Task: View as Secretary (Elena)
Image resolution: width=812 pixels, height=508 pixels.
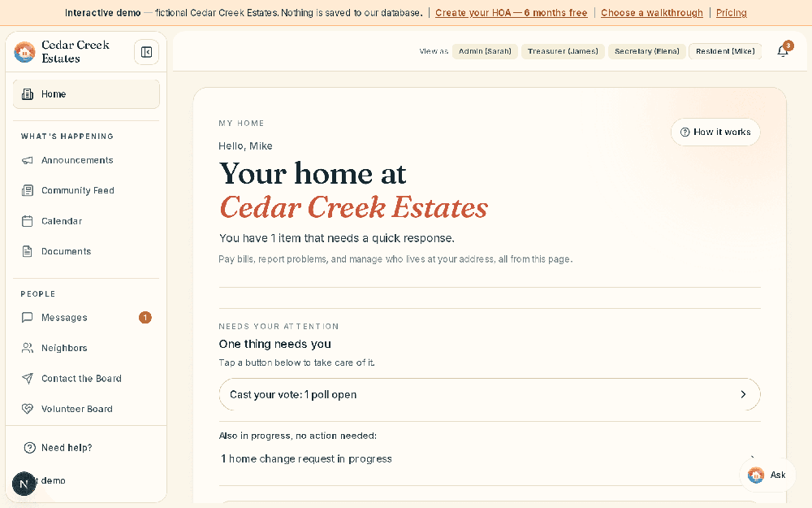Action: [647, 51]
